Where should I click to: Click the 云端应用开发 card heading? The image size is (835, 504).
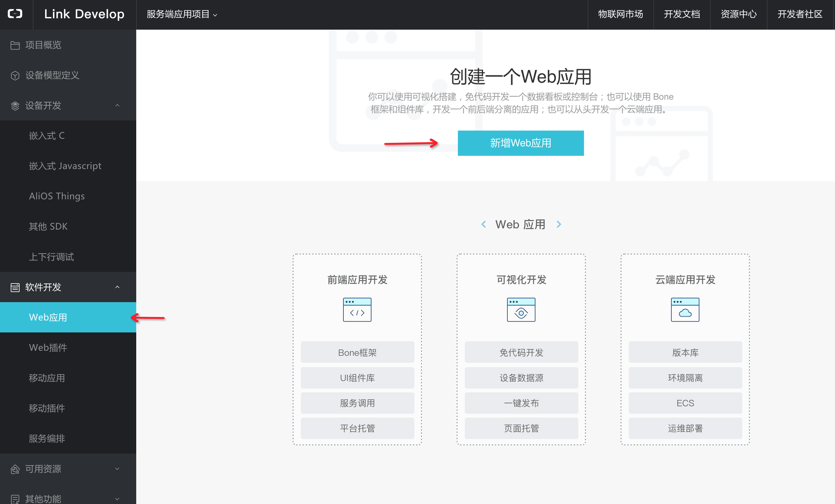pos(685,280)
